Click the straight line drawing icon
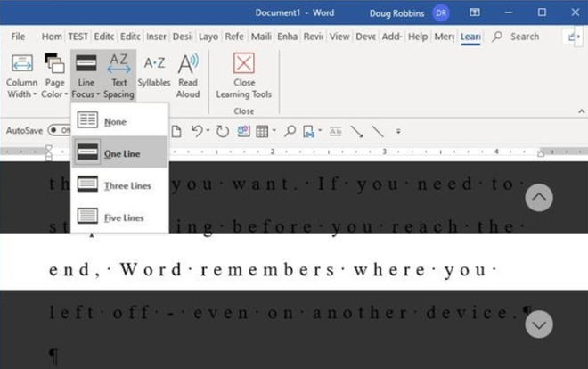The height and width of the screenshot is (369, 588). [x=377, y=131]
